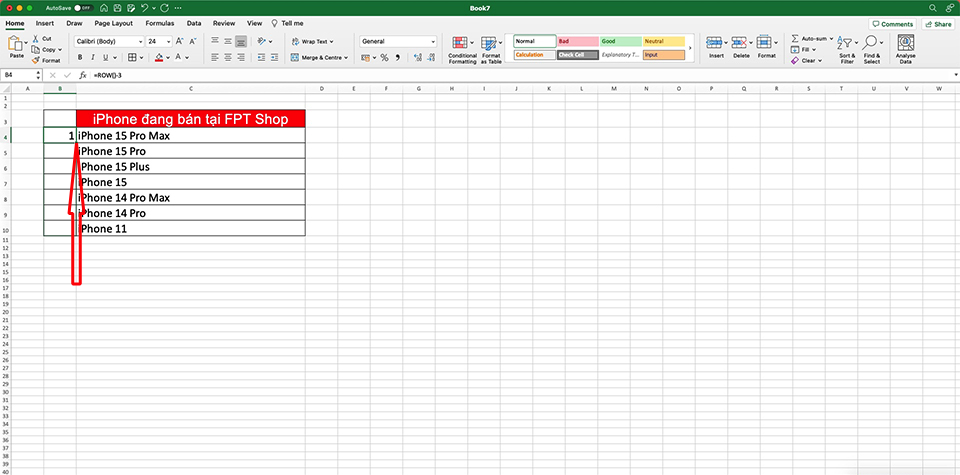960x475 pixels.
Task: Click the Save disk icon
Action: (117, 8)
